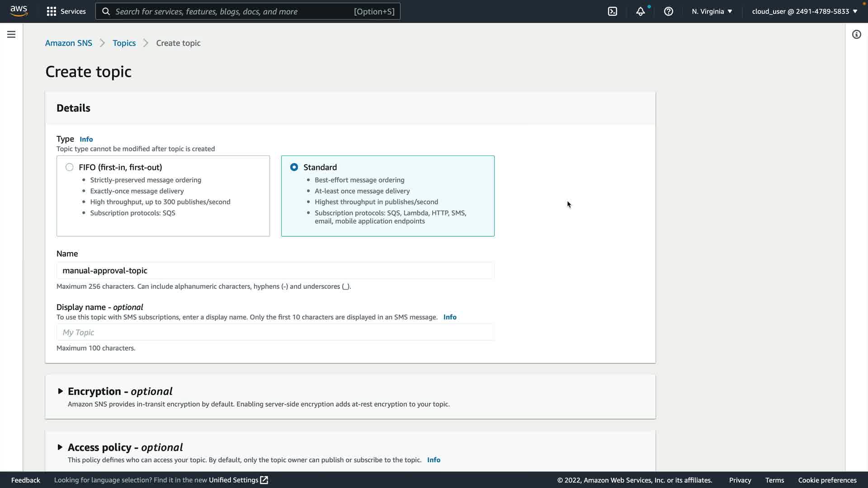Launch the CloudShell terminal icon
Image resolution: width=868 pixels, height=488 pixels.
coord(612,11)
